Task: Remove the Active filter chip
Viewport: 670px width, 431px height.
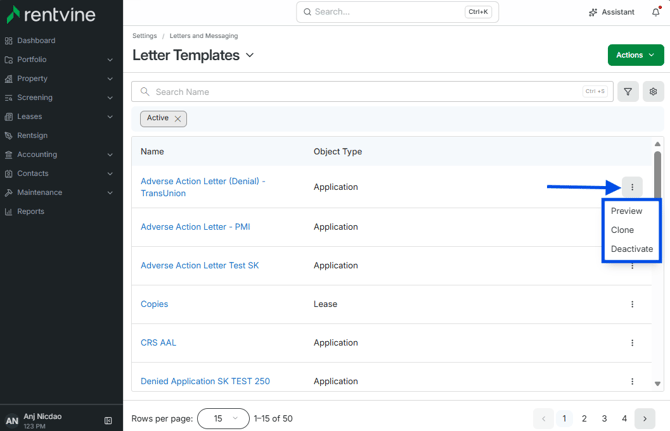Action: pos(178,119)
